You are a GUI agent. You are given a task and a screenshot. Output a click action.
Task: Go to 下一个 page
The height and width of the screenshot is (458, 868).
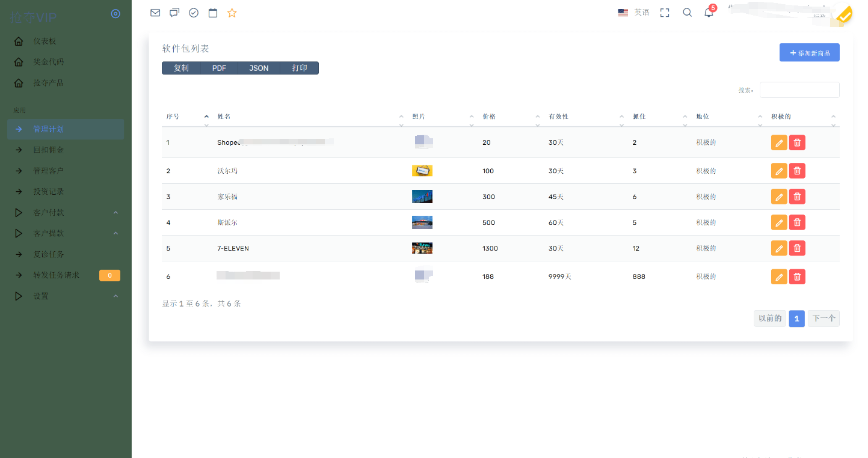click(x=823, y=319)
